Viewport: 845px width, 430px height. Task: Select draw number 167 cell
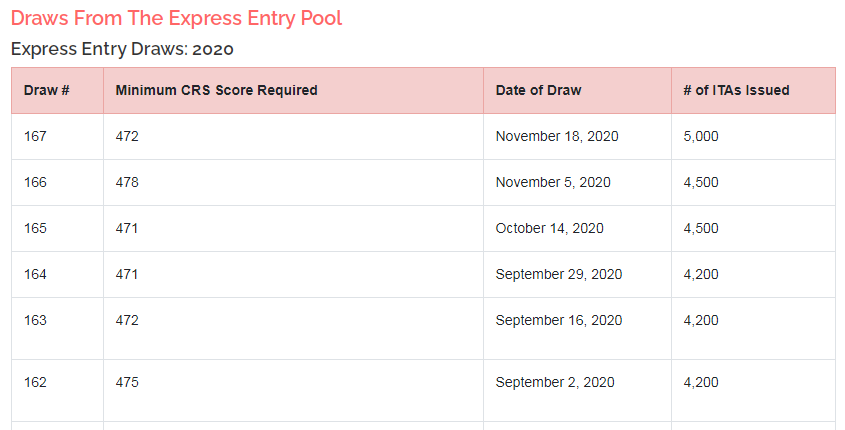pos(35,136)
